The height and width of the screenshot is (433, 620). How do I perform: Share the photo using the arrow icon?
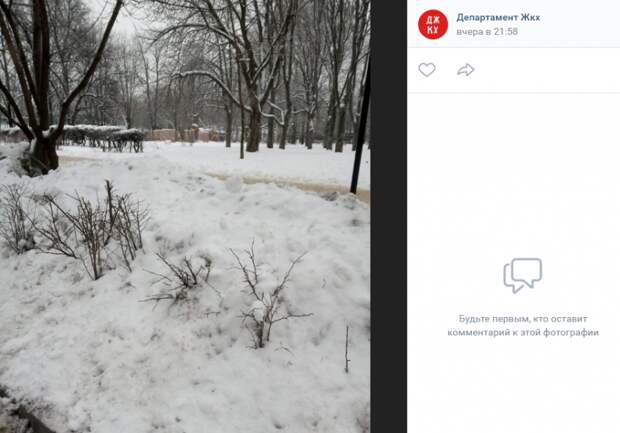click(465, 70)
